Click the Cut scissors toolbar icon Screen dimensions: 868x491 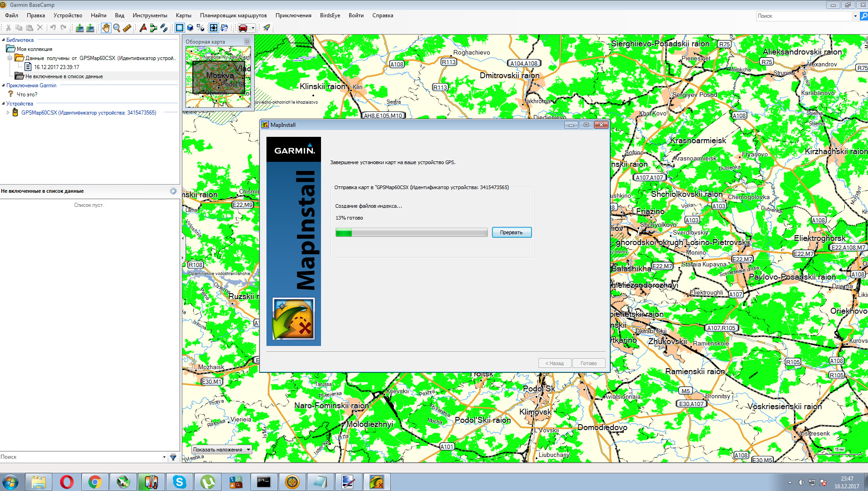pyautogui.click(x=8, y=28)
